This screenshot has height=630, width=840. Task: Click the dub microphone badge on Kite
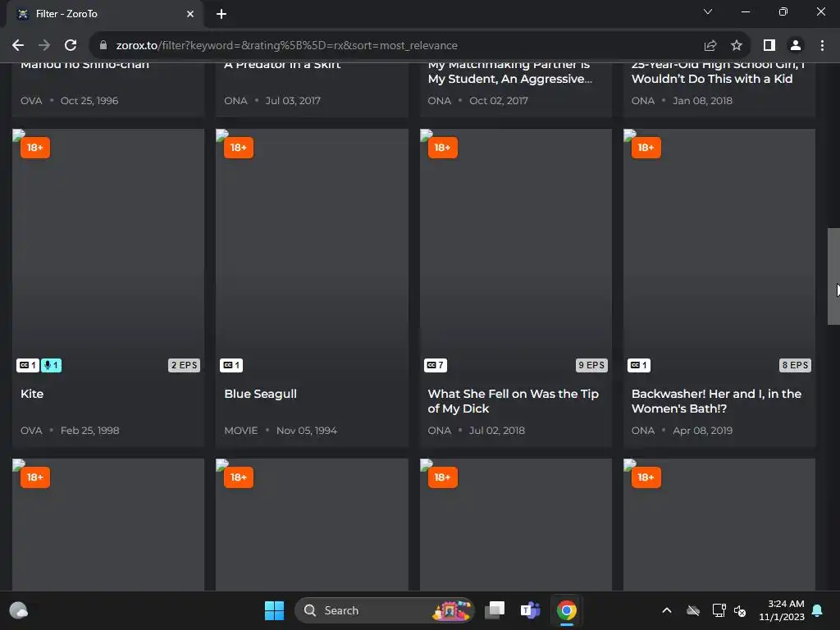coord(51,365)
